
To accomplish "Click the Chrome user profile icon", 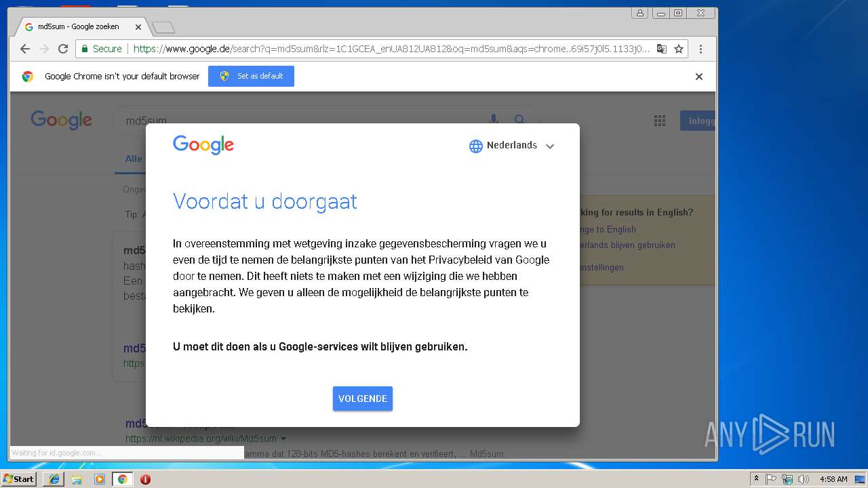I will pos(639,13).
